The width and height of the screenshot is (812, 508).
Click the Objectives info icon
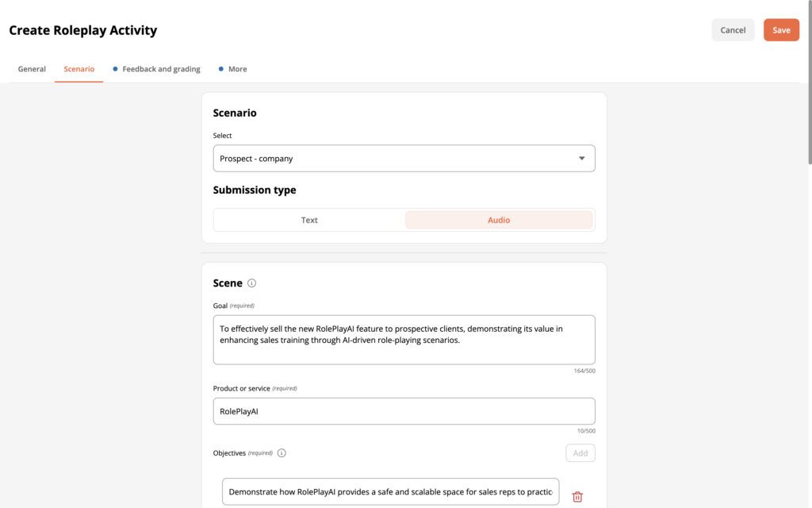pyautogui.click(x=282, y=453)
